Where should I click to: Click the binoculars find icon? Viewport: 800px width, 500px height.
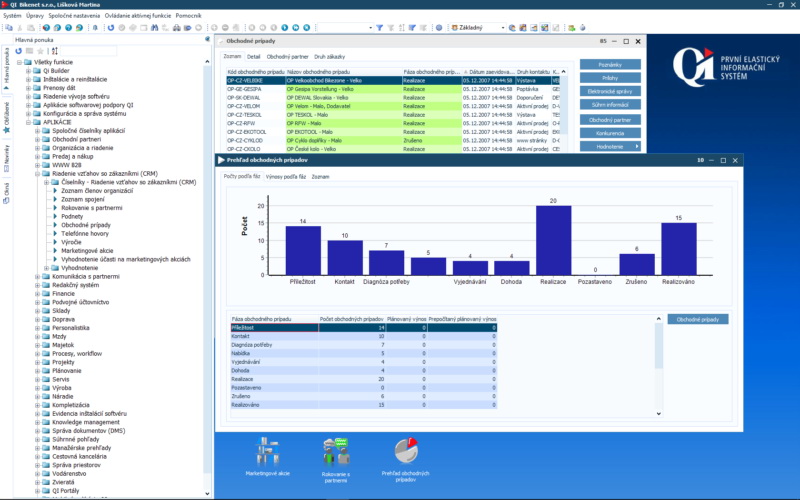(155, 28)
